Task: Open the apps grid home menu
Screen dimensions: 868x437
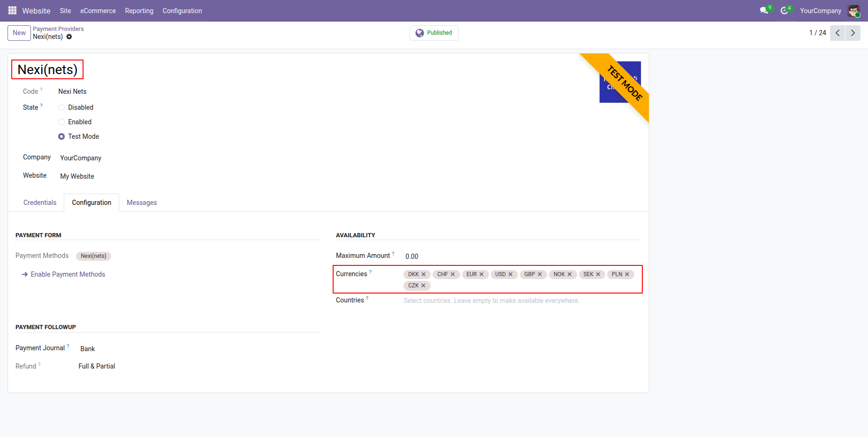Action: click(x=13, y=10)
